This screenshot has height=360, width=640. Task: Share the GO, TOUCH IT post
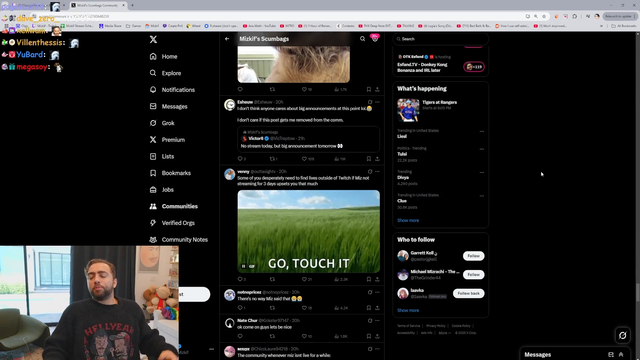pos(377,279)
